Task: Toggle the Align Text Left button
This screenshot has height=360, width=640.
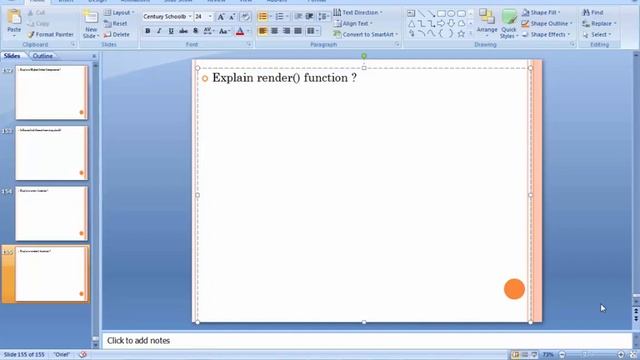Action: click(263, 31)
